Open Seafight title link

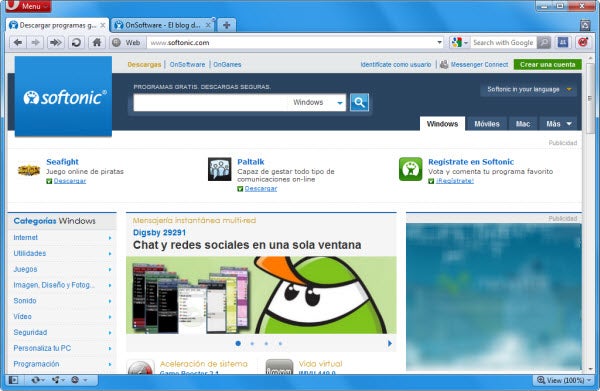[x=62, y=161]
